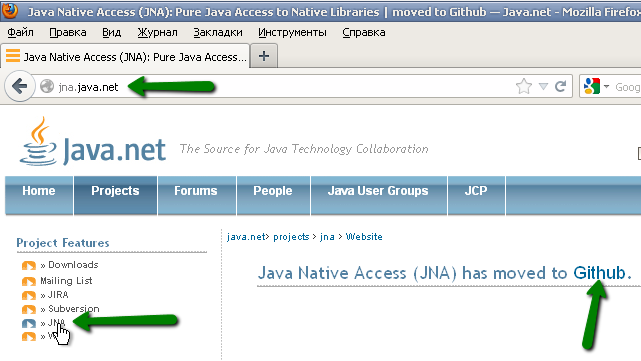
Task: Click the orange icon beside Downloads
Action: 29,265
